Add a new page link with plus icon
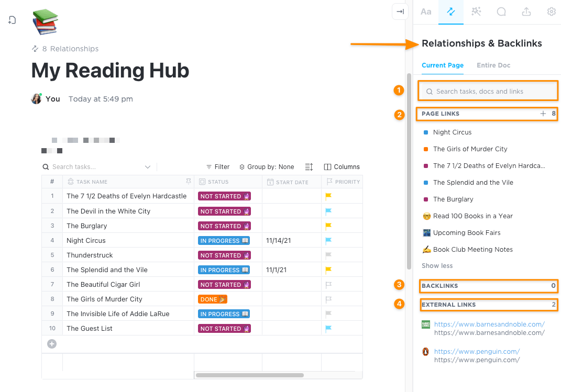Screen dimensions: 561x392 (543, 114)
